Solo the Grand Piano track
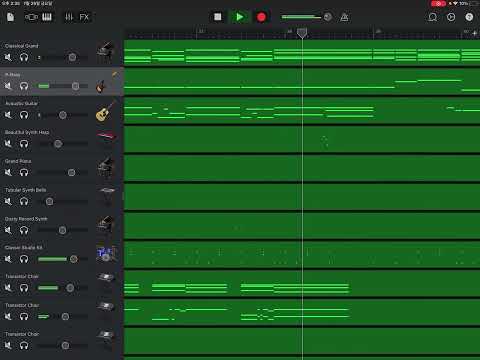This screenshot has height=360, width=480. (24, 172)
